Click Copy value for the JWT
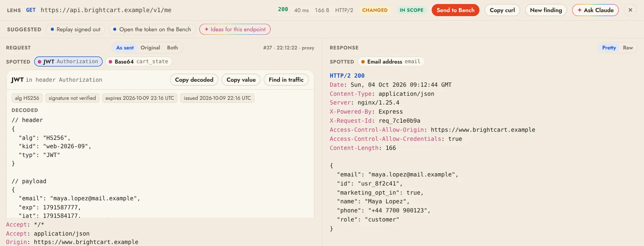 coord(241,80)
